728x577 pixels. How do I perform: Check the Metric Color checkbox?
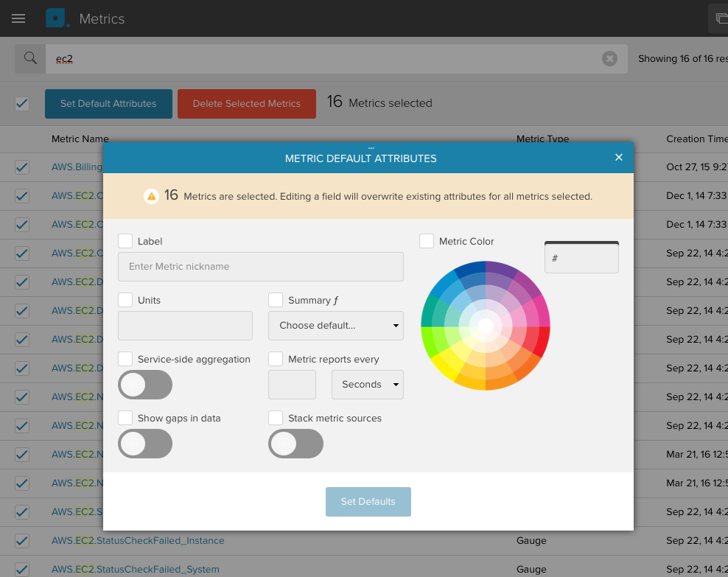(427, 241)
